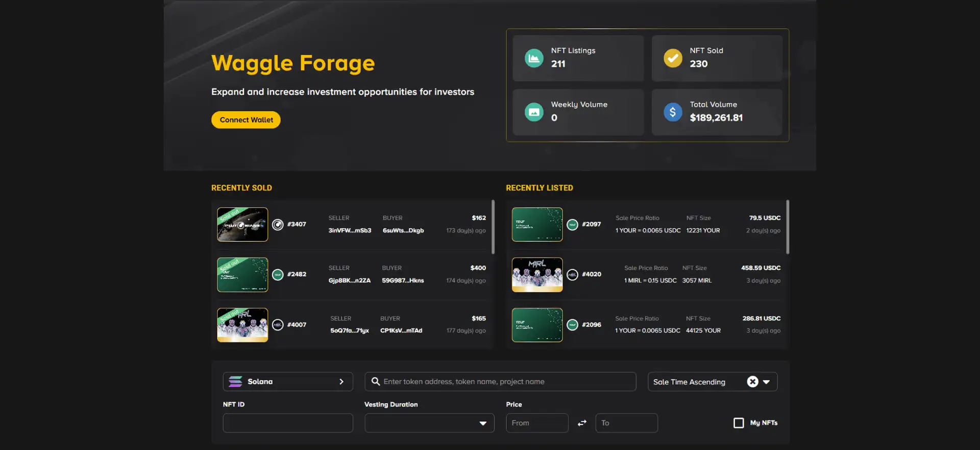Click token icon beside NFT #3407
The height and width of the screenshot is (450, 980).
278,225
